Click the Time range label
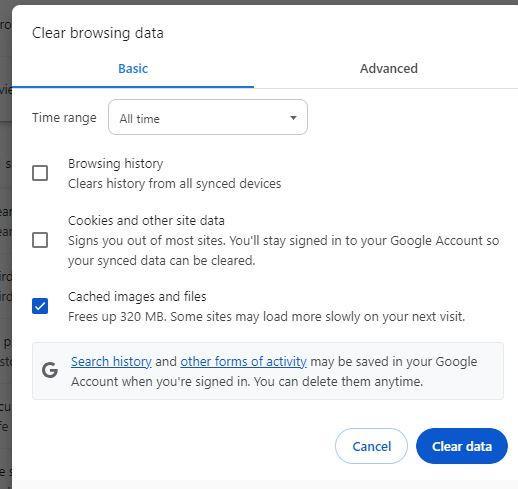The image size is (518, 489). pos(64,118)
